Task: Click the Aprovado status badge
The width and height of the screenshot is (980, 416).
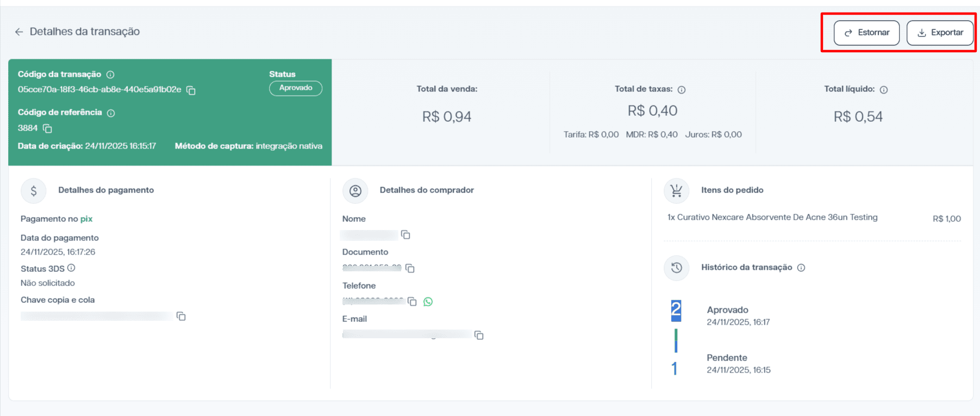Action: pyautogui.click(x=296, y=88)
